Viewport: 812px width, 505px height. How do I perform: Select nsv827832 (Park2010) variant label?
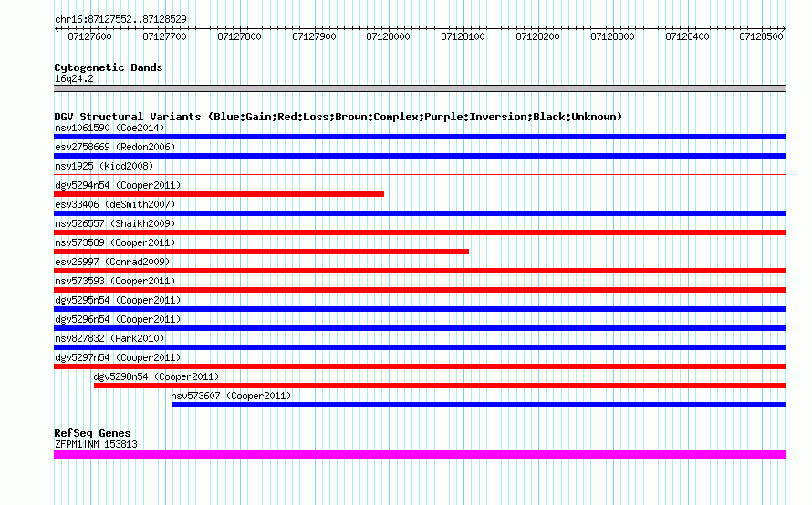(109, 338)
